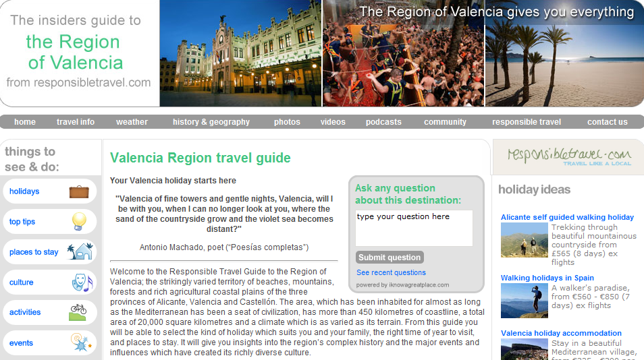644x360 pixels.
Task: Open Alicante self guided walking holiday link
Action: (x=567, y=217)
